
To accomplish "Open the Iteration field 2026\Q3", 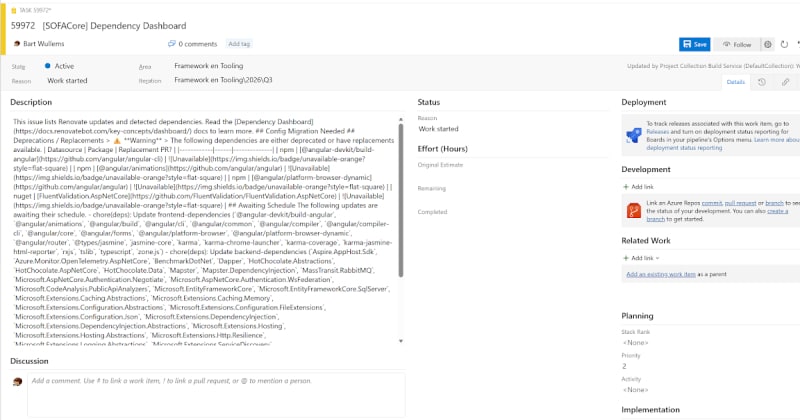I will [x=223, y=80].
